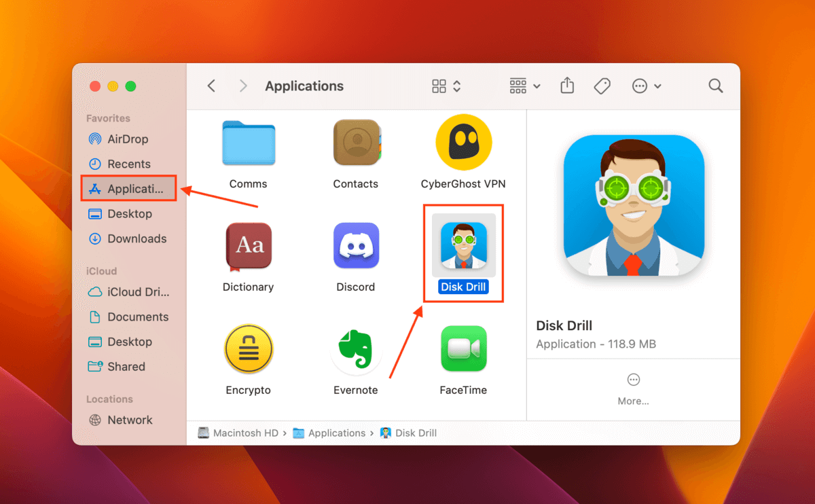The height and width of the screenshot is (504, 815).
Task: Select the Encrypto app icon
Action: (248, 349)
